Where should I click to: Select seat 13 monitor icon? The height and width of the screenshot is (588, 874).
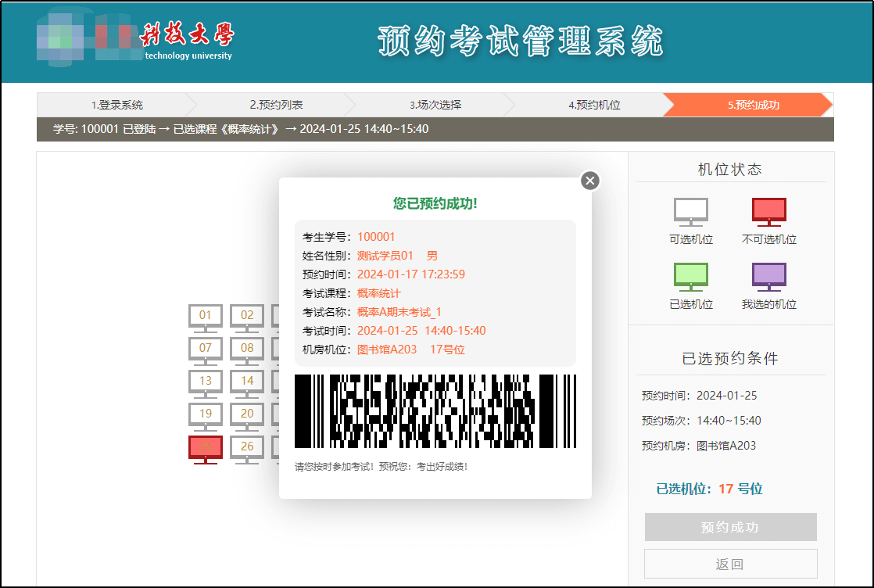pyautogui.click(x=205, y=384)
